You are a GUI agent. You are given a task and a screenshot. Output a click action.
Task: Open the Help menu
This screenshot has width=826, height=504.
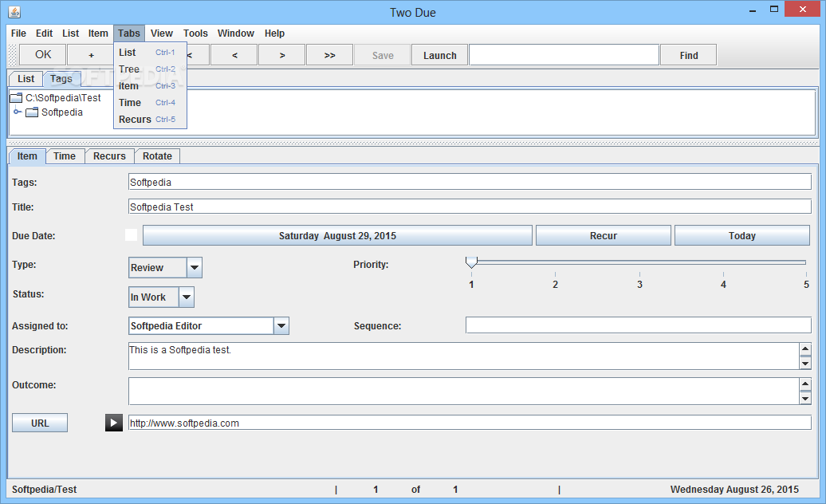click(x=274, y=33)
